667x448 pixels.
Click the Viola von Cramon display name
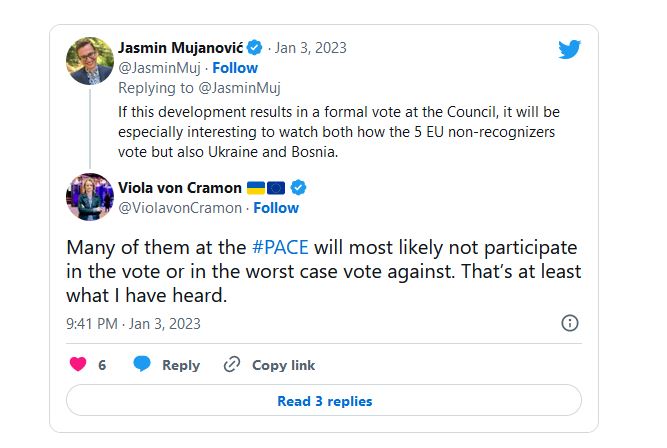click(180, 188)
